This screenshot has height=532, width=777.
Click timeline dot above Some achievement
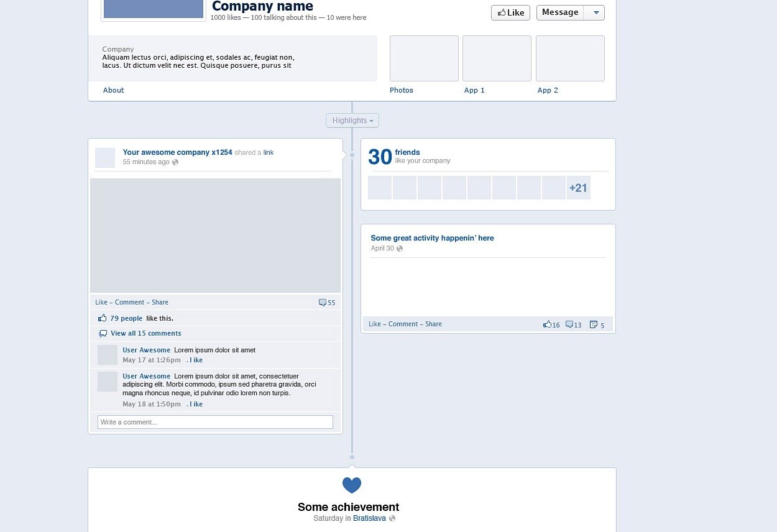[352, 457]
